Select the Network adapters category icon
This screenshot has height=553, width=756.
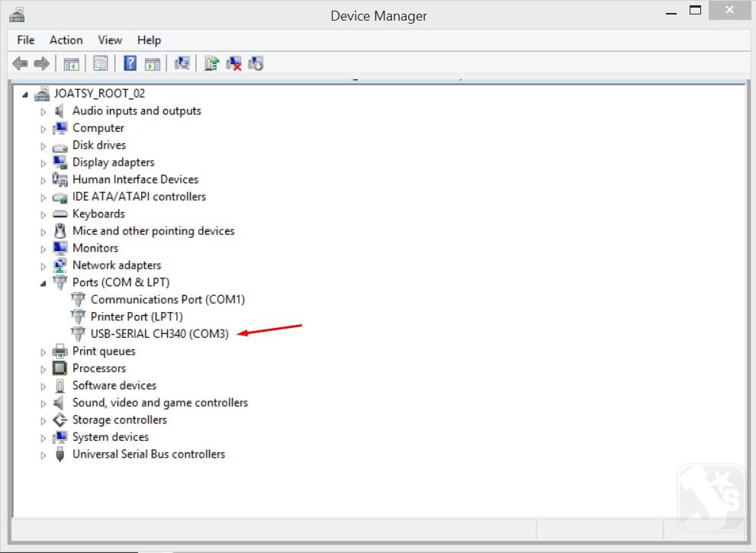[60, 265]
